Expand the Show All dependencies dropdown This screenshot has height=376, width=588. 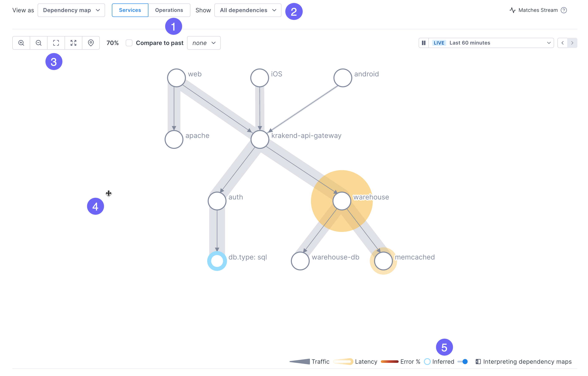coord(247,10)
